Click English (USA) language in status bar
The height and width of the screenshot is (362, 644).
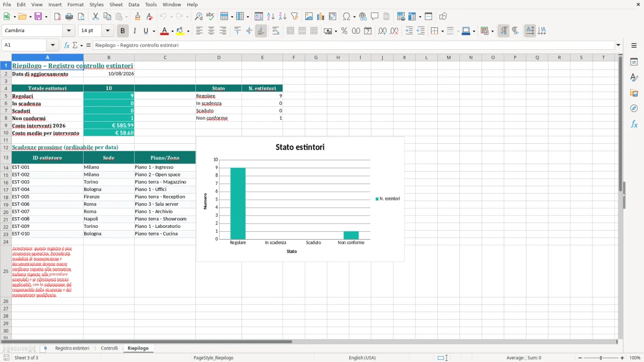(x=362, y=358)
